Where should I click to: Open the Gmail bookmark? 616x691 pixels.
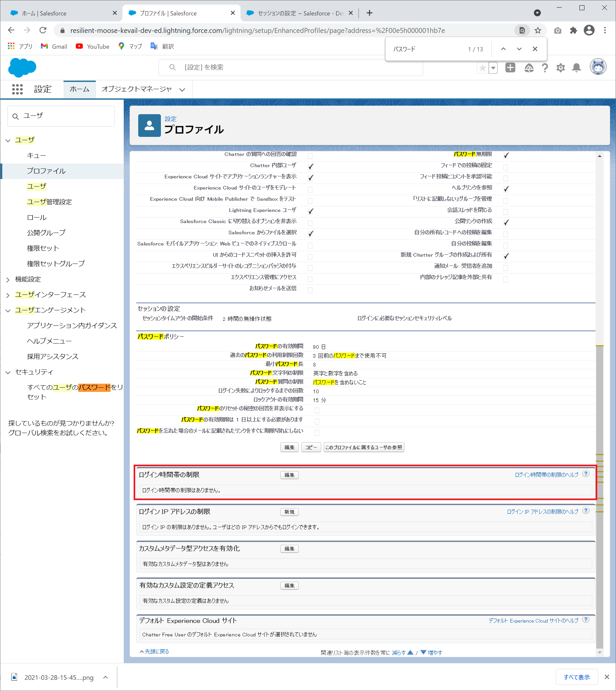(54, 46)
